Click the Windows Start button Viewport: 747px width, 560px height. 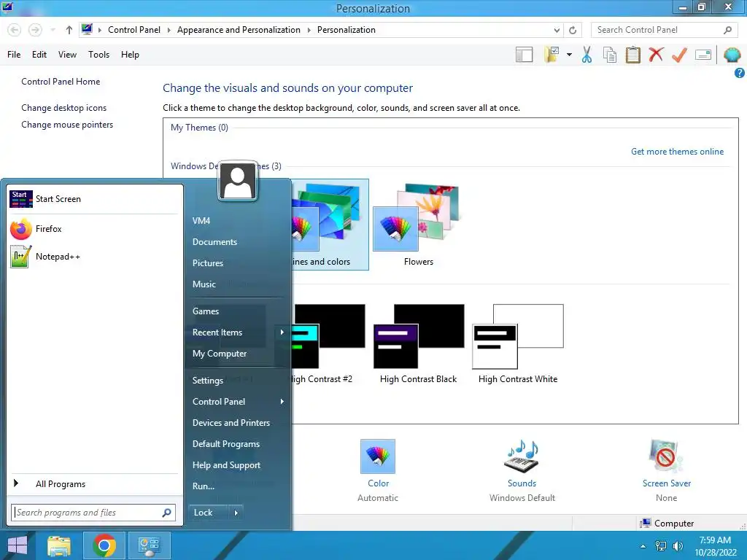coord(18,545)
